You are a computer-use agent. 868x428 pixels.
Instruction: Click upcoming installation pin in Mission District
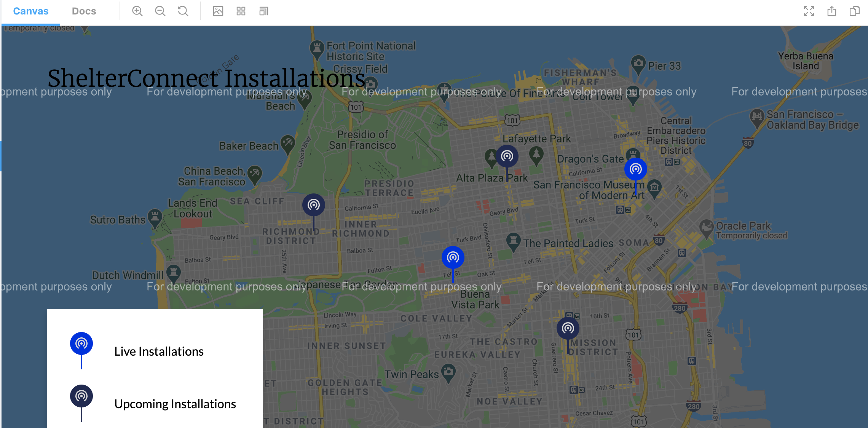(x=568, y=328)
